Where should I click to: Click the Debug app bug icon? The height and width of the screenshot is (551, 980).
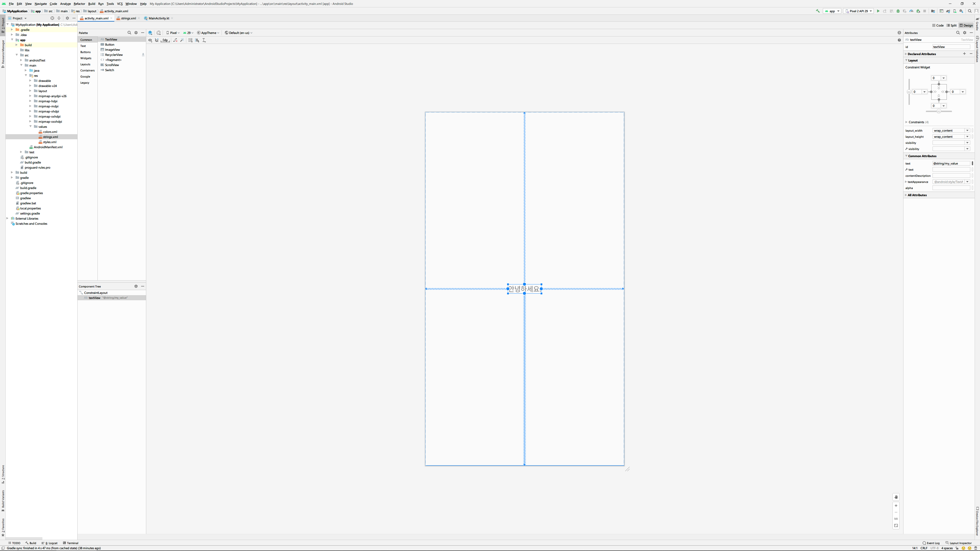898,11
